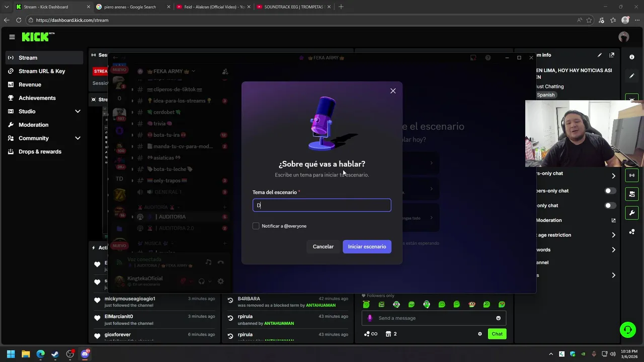The height and width of the screenshot is (362, 644).
Task: Edit stream info with the pencil icon
Action: 599,55
